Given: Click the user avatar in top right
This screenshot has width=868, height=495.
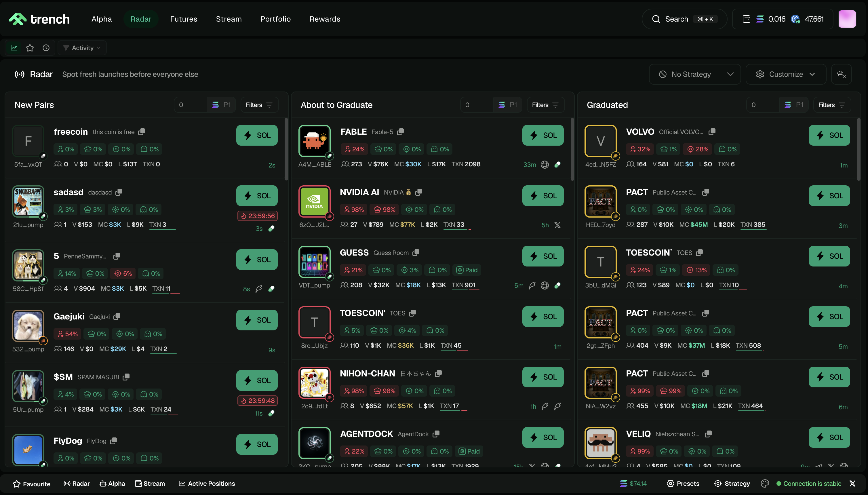Looking at the screenshot, I should tap(847, 19).
